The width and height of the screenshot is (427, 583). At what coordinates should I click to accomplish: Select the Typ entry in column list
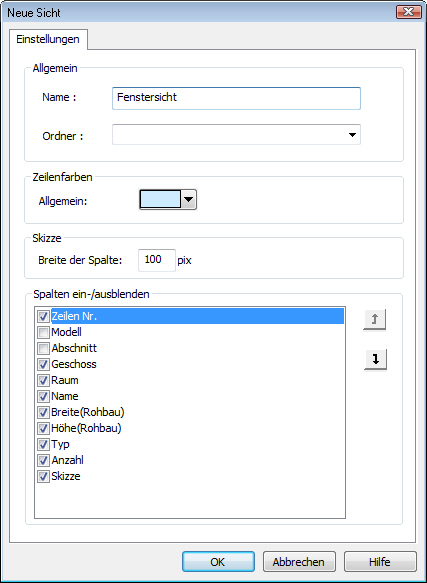[60, 444]
